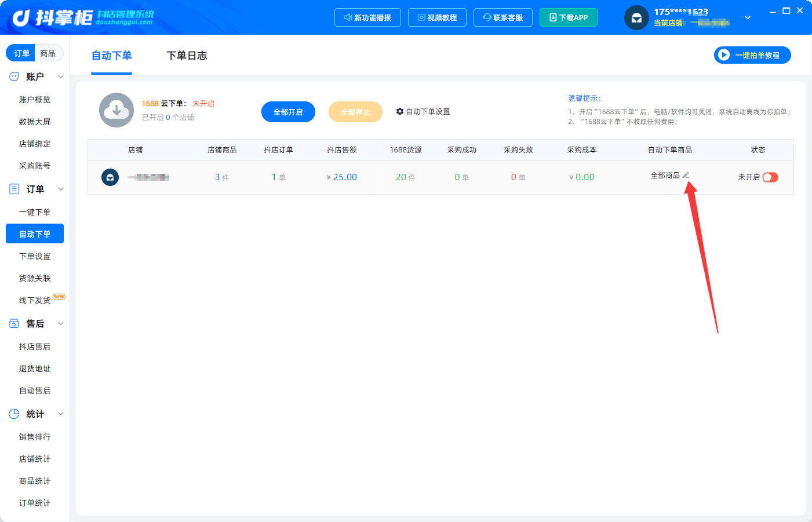Click the 售后 section icon in sidebar
Image resolution: width=812 pixels, height=522 pixels.
(x=14, y=323)
